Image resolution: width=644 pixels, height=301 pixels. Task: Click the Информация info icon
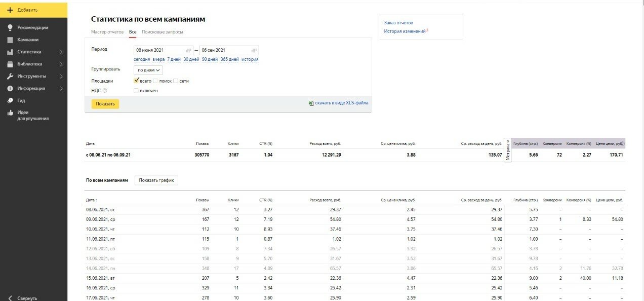[x=10, y=88]
